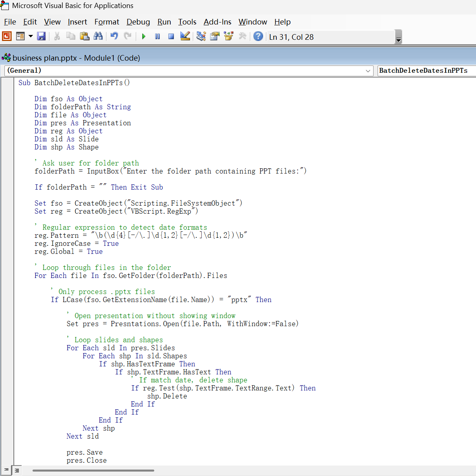Switch to Procedure View
This screenshot has width=476, height=476.
coord(6,470)
